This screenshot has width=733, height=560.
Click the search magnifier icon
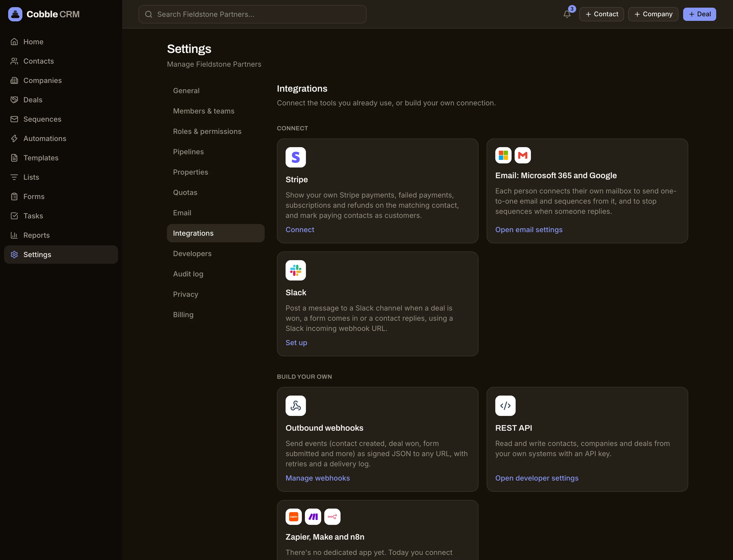point(149,14)
